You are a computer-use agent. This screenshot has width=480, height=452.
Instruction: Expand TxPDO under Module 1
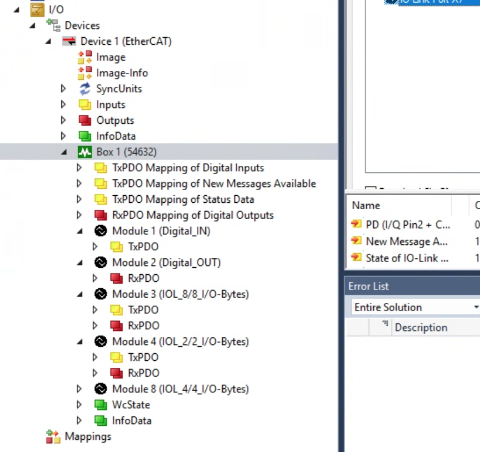click(95, 246)
